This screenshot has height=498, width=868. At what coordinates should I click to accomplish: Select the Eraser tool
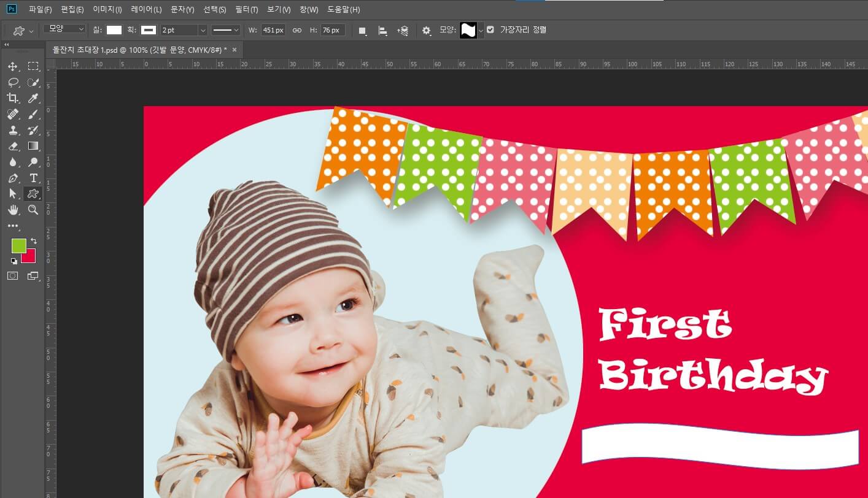13,146
